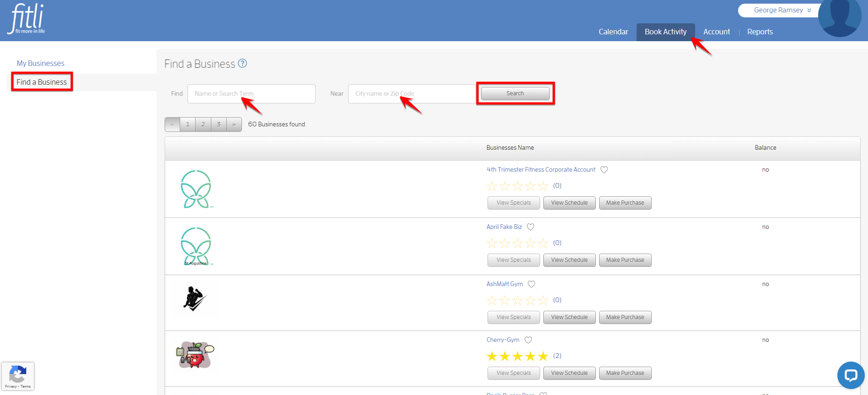The image size is (868, 395).
Task: Toggle favorite heart for Cherry-Gym
Action: tap(528, 340)
